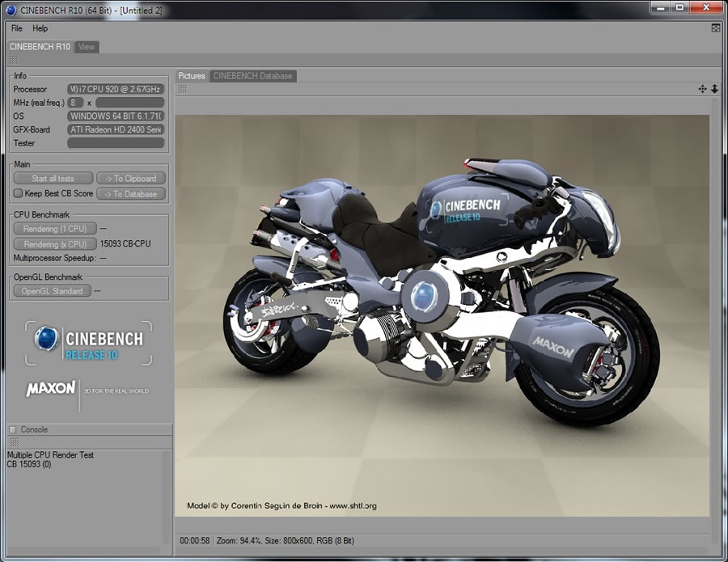Click the zoom-view arrow icon

[714, 89]
